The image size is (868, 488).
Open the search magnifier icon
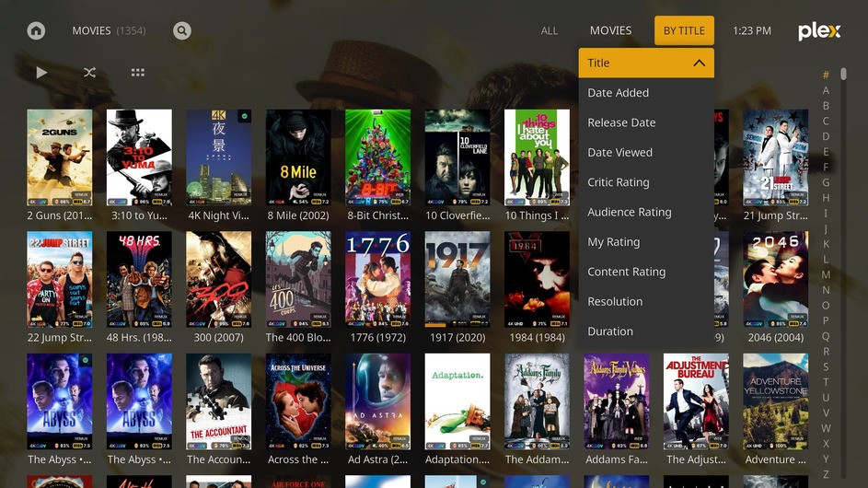pyautogui.click(x=181, y=30)
